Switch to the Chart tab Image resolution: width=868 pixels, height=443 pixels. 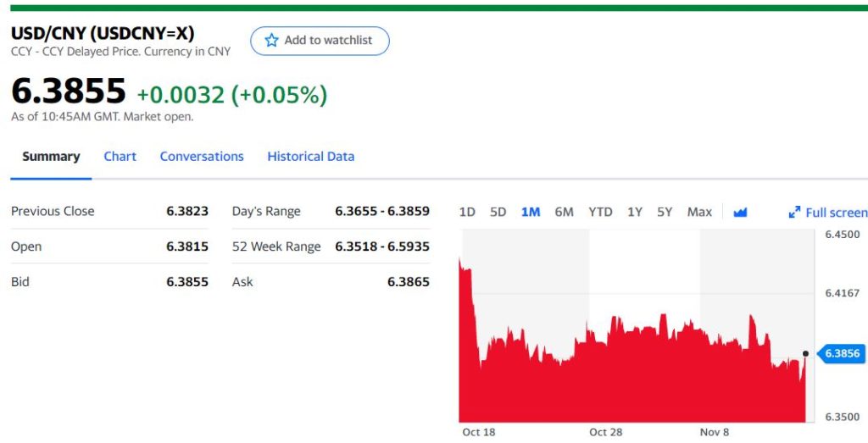(120, 157)
